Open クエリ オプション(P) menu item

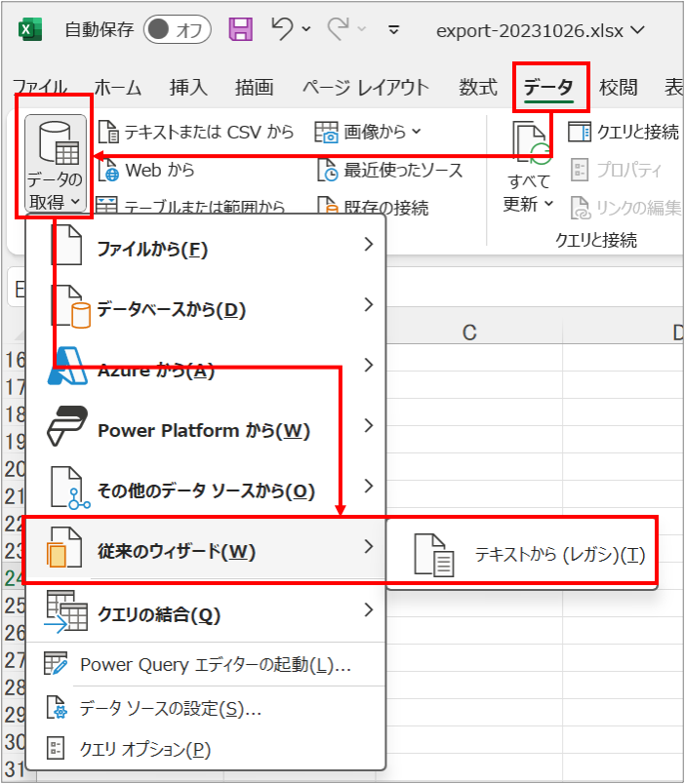point(206,749)
